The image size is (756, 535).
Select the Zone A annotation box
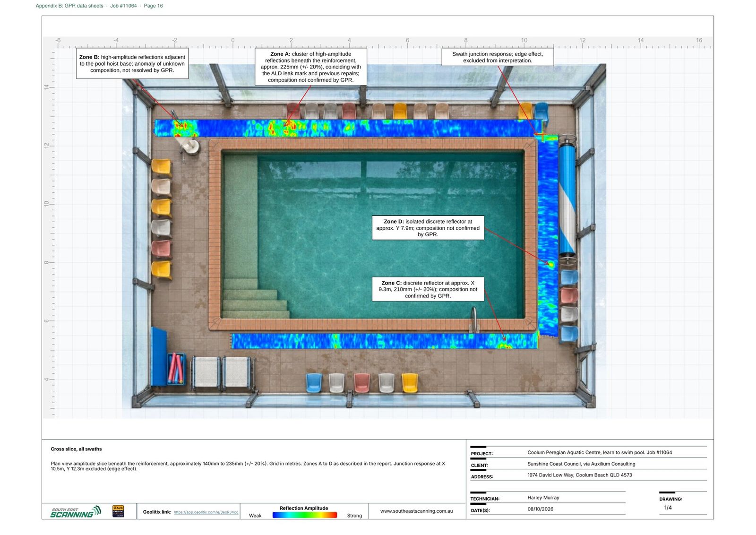click(x=311, y=67)
